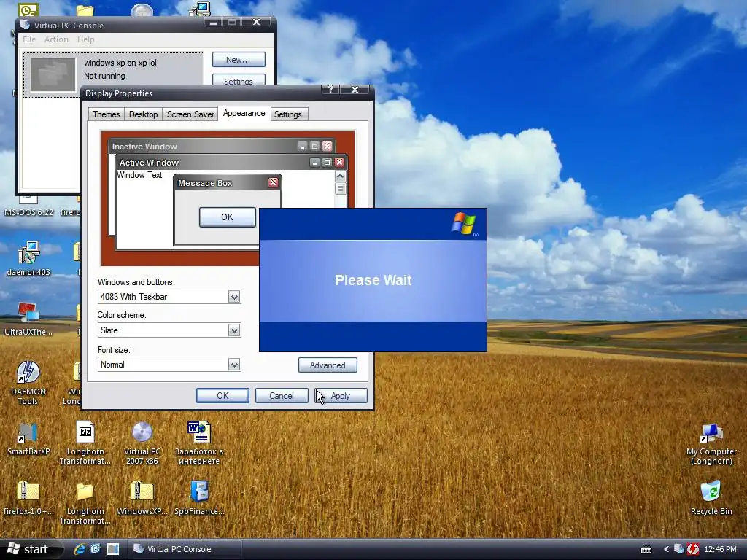Open Action menu in Virtual PC Console

pos(56,39)
